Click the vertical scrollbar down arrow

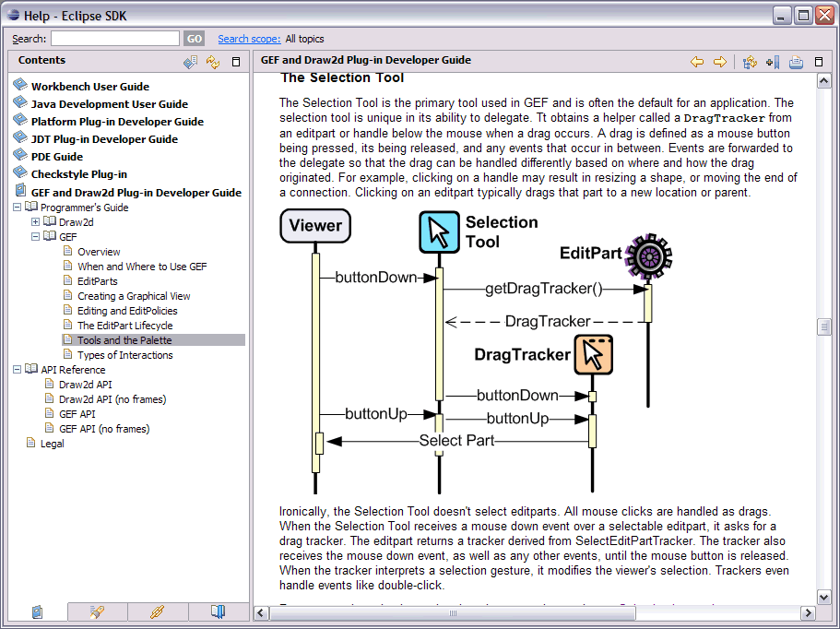click(x=824, y=597)
